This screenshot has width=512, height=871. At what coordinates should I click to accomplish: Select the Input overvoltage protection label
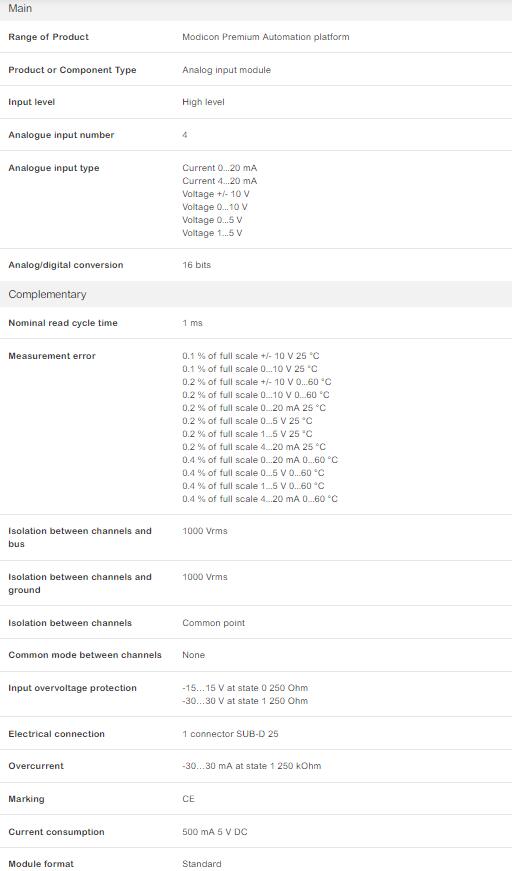click(x=72, y=688)
